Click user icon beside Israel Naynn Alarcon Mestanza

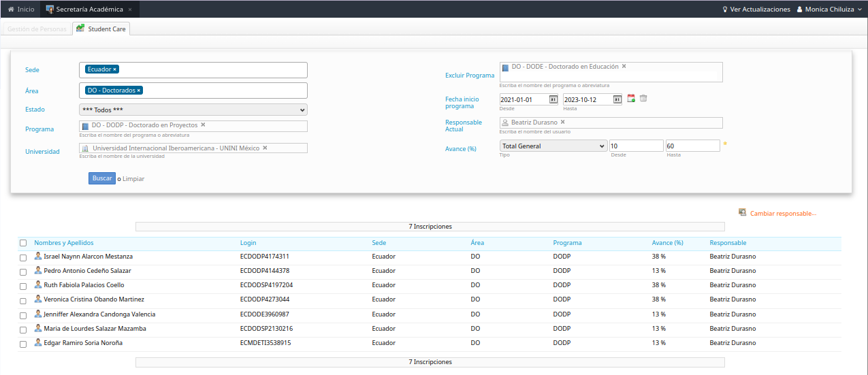click(38, 257)
